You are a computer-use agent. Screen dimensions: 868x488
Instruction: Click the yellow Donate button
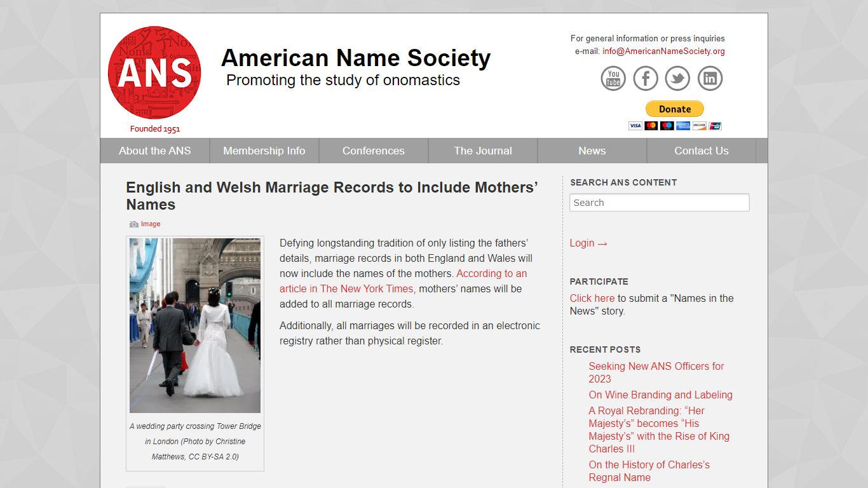[675, 109]
